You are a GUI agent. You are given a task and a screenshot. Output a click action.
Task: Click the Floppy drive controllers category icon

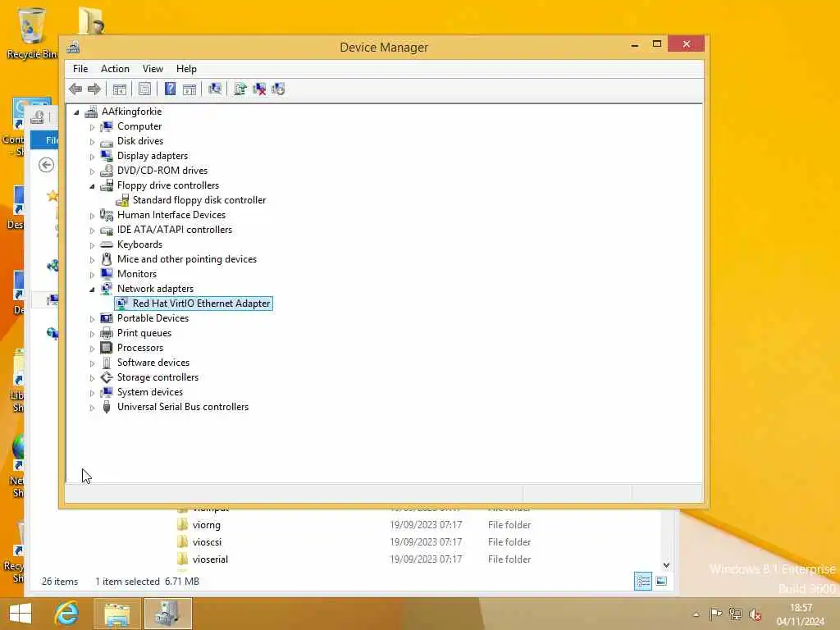tap(107, 185)
